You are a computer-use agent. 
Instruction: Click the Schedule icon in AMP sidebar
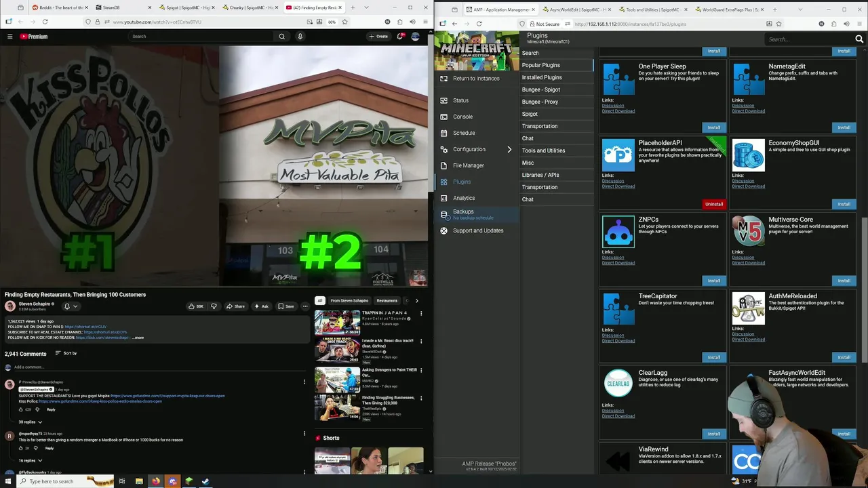coord(444,133)
